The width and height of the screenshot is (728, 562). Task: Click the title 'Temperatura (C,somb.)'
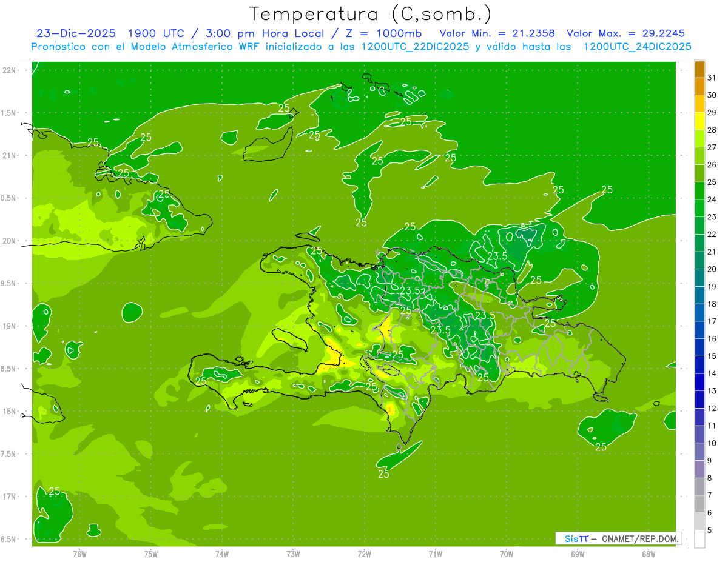[371, 14]
